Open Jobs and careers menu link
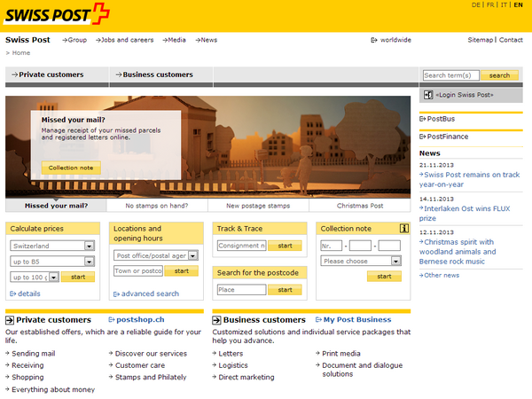The width and height of the screenshot is (532, 399). [x=124, y=40]
